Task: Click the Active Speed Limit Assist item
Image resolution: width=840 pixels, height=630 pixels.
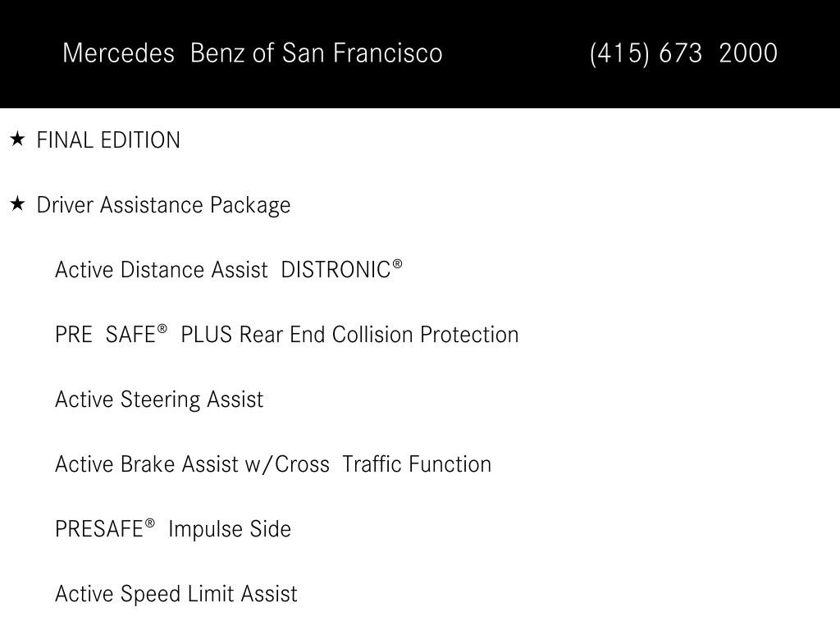Action: (x=176, y=594)
